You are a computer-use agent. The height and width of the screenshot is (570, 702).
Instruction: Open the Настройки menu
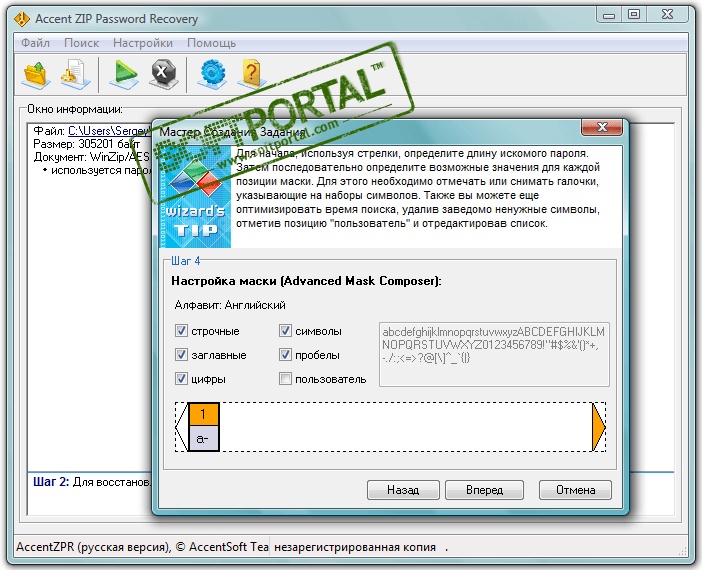pos(143,43)
